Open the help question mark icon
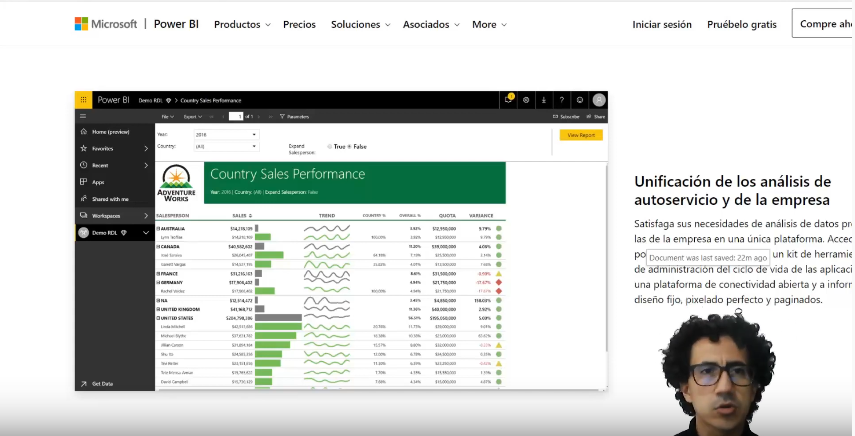855x436 pixels. pos(562,100)
